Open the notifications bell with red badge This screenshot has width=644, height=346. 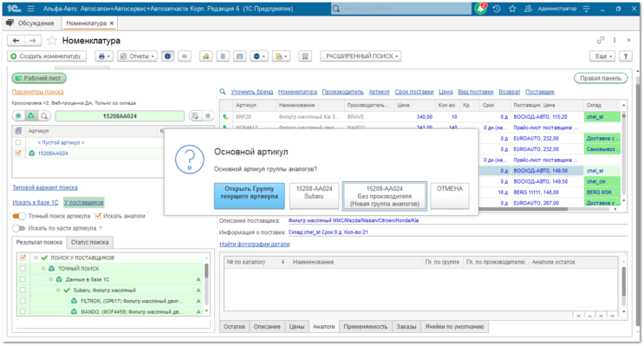point(480,8)
